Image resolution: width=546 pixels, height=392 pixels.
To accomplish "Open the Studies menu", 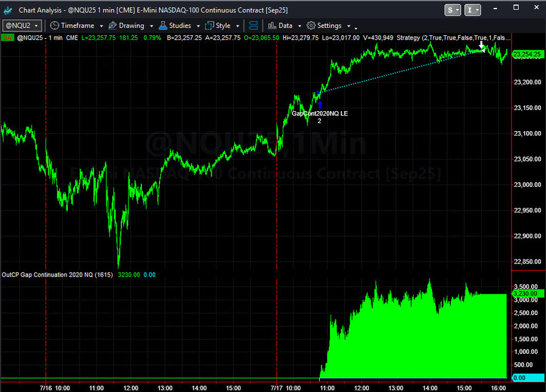I will tap(180, 25).
